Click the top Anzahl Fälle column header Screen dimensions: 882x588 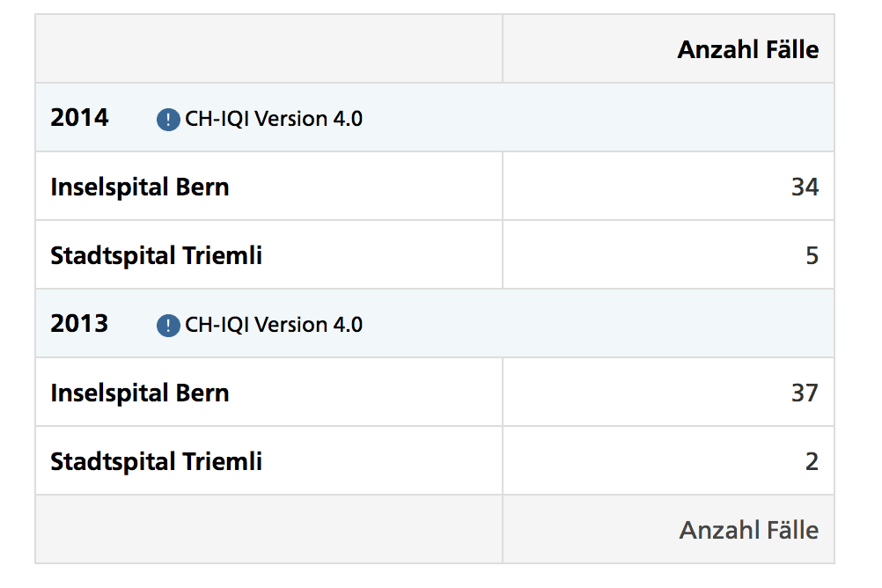tap(747, 50)
